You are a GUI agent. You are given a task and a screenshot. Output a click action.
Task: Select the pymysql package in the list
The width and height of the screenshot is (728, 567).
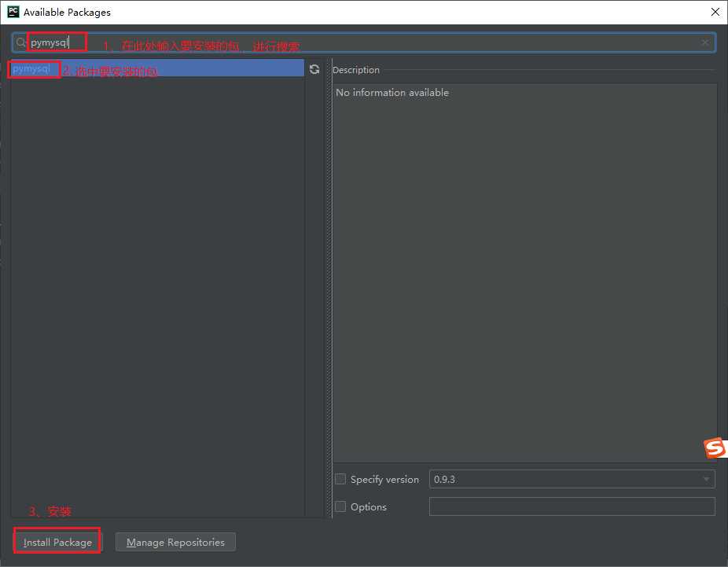point(157,68)
